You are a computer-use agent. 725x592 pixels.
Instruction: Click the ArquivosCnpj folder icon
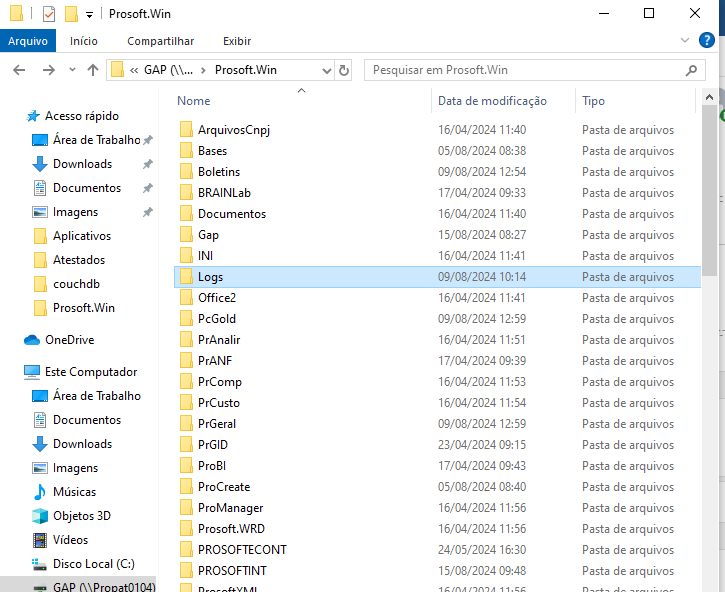click(x=186, y=130)
